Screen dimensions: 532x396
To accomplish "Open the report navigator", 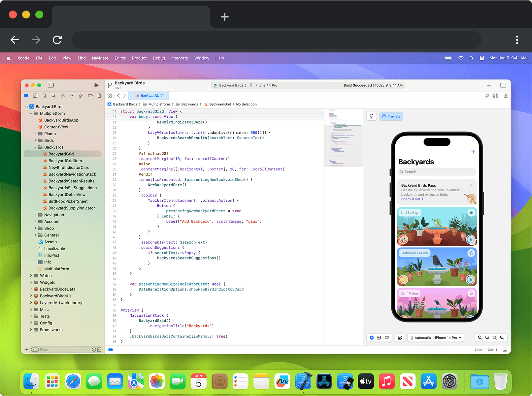I will coord(100,96).
